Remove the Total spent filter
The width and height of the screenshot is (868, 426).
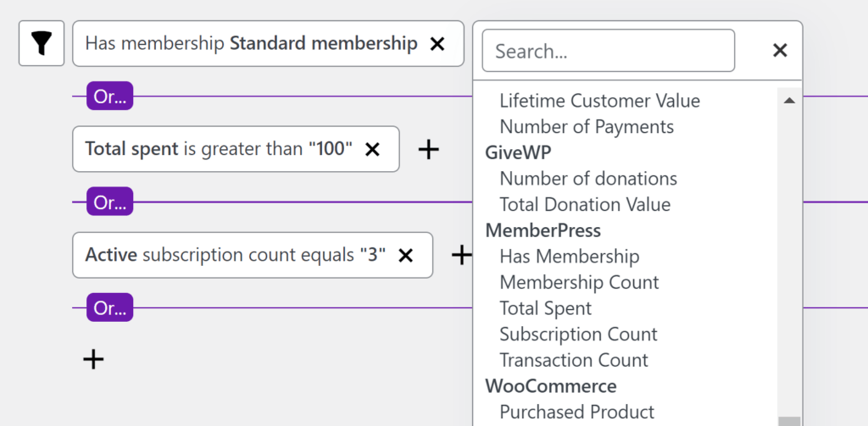(x=373, y=149)
